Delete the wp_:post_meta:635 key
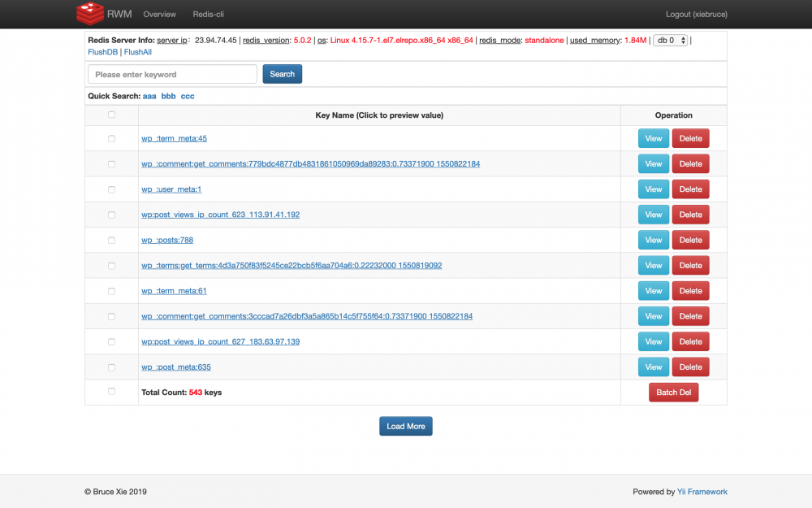 691,367
